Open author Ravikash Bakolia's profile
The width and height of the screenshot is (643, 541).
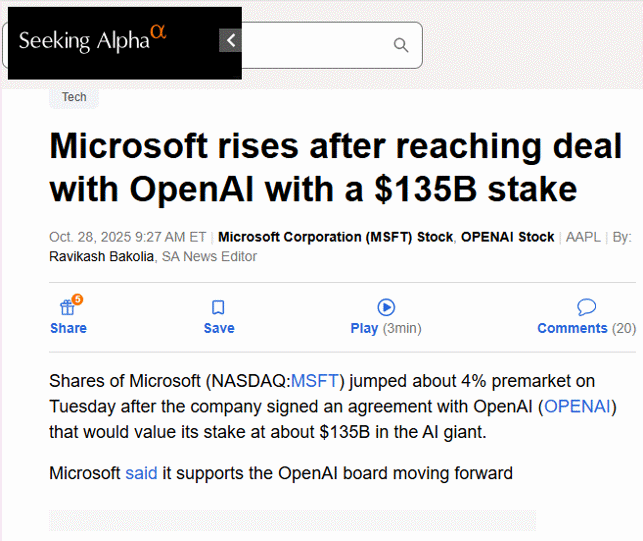click(102, 256)
